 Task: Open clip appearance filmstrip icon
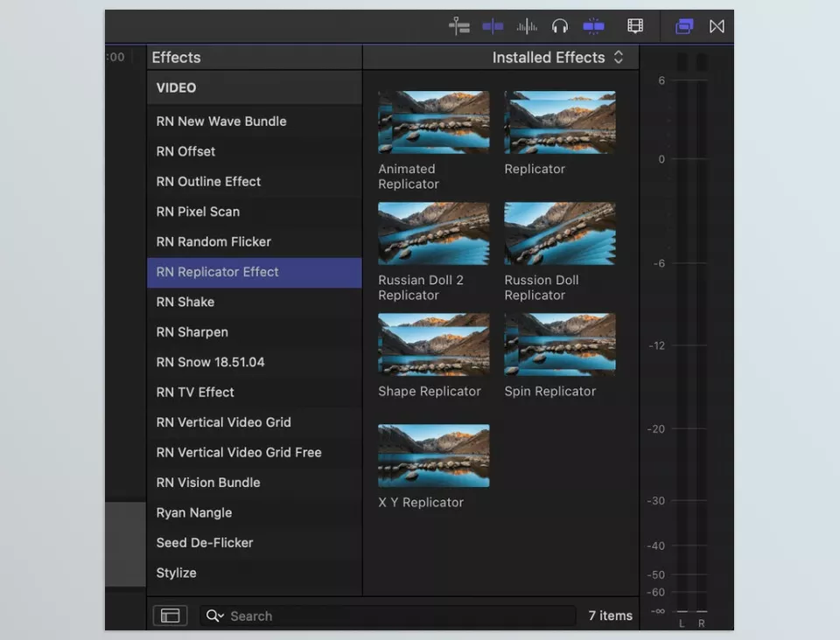(x=635, y=25)
